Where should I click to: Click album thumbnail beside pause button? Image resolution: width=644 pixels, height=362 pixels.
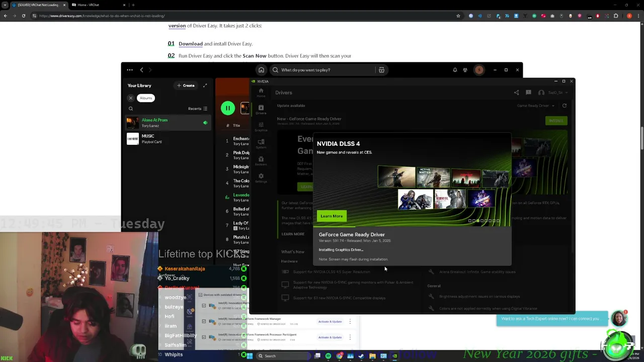coord(245,108)
